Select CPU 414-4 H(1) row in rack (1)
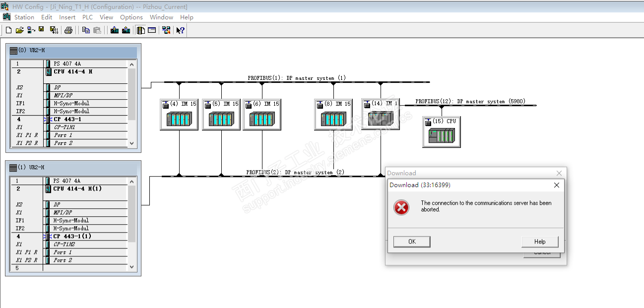644x308 pixels. tap(69, 188)
